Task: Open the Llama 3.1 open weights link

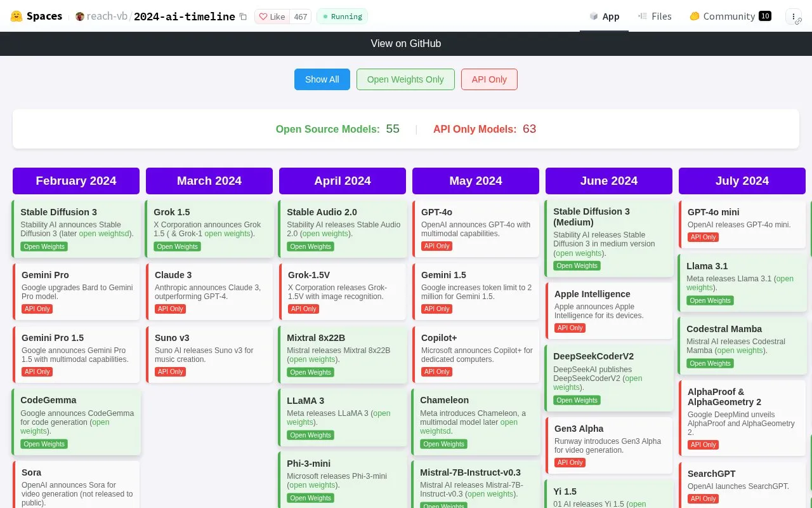Action: 740,283
